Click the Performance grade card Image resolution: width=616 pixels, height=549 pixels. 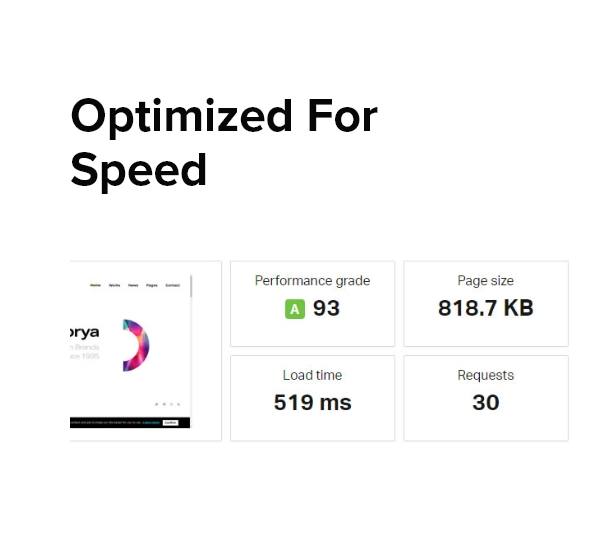coord(312,304)
